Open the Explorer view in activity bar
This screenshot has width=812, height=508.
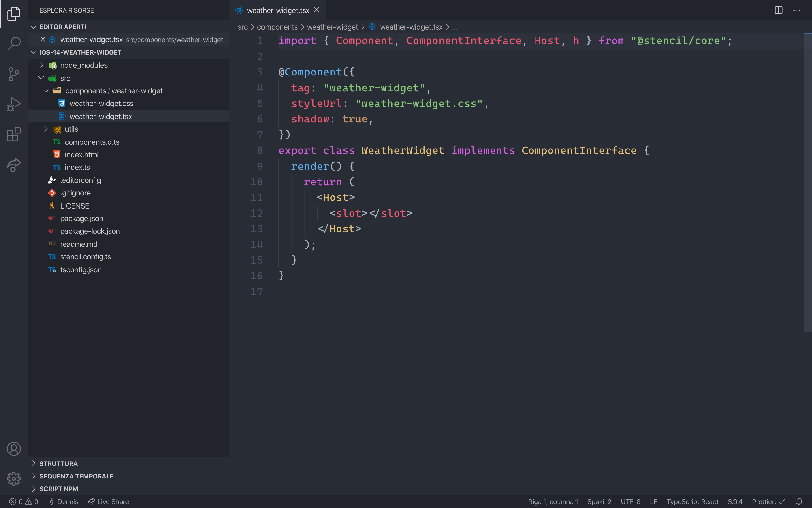click(14, 14)
